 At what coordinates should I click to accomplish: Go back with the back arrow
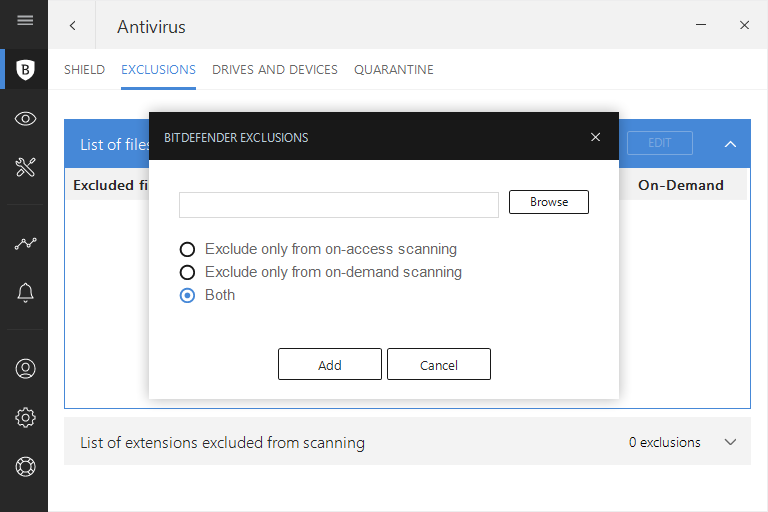(x=72, y=25)
